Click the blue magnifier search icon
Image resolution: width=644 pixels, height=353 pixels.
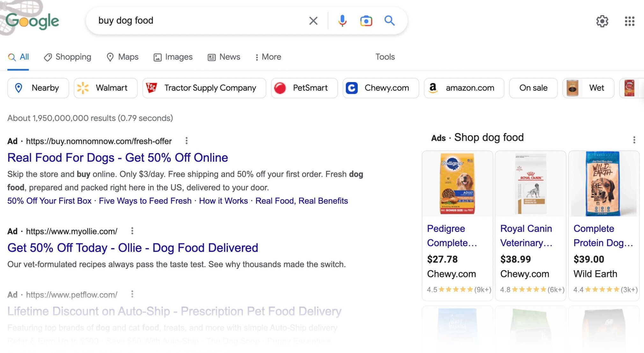coord(389,21)
